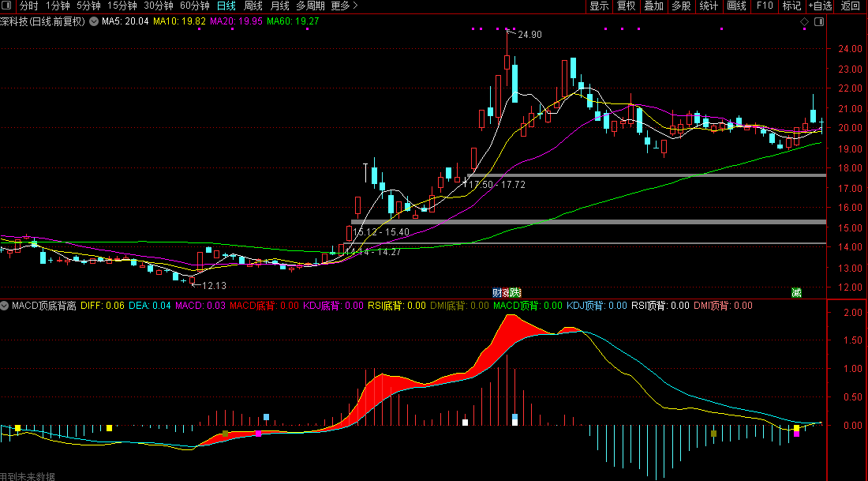Image resolution: width=868 pixels, height=481 pixels.
Task: Select the MA5: 20.04 label
Action: click(x=125, y=21)
